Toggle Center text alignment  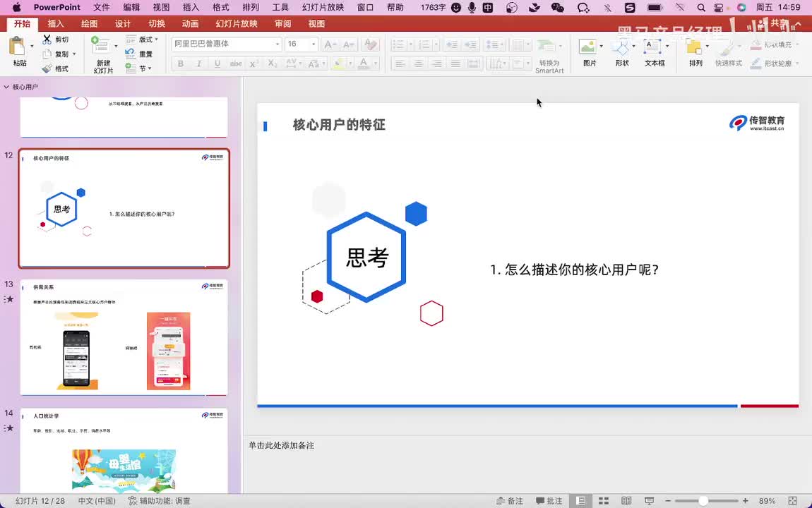(x=419, y=64)
